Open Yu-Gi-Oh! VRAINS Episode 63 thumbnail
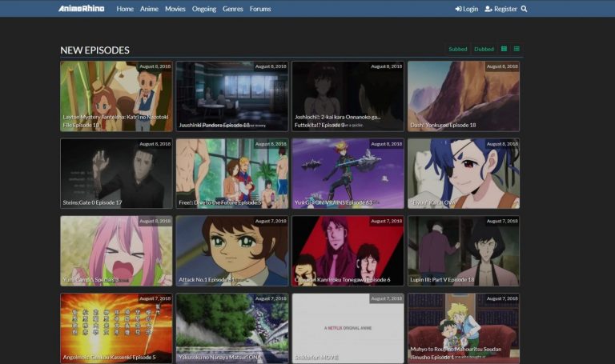The width and height of the screenshot is (615, 364). click(348, 173)
